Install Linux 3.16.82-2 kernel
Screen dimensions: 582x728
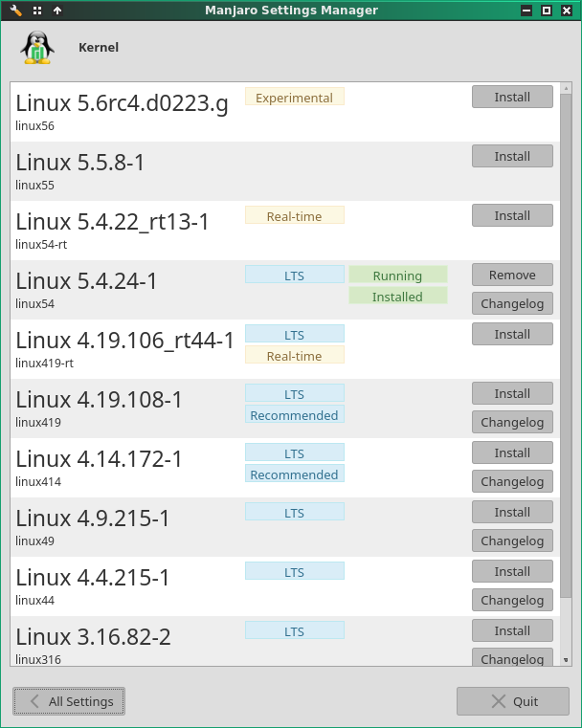[512, 631]
